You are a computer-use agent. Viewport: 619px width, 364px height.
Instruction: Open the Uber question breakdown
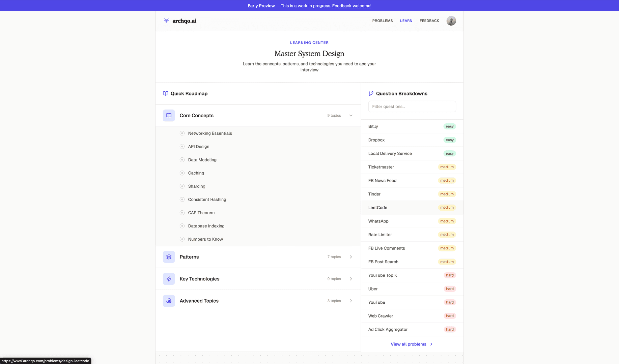412,289
